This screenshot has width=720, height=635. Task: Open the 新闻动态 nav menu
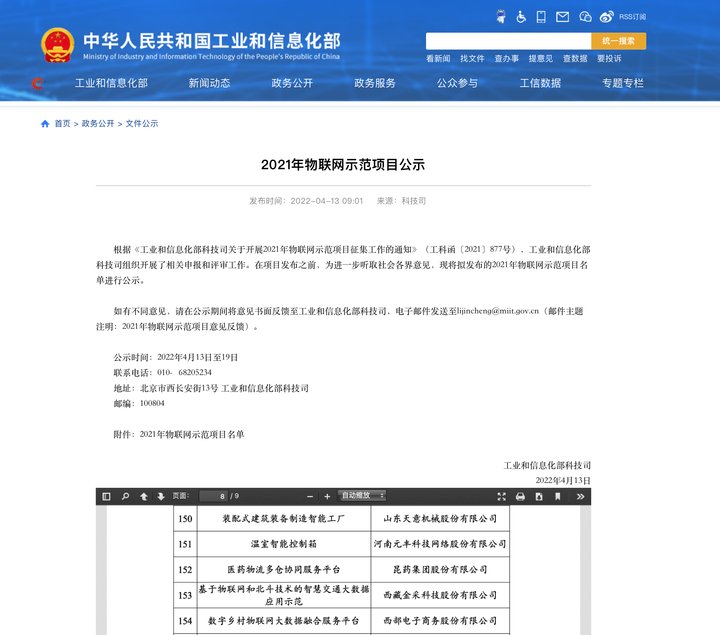pos(209,83)
